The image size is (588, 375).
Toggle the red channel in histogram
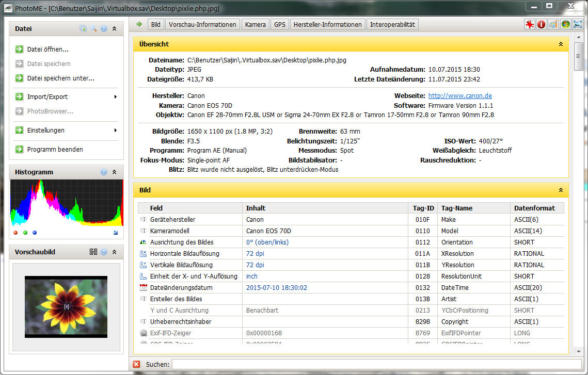[16, 233]
